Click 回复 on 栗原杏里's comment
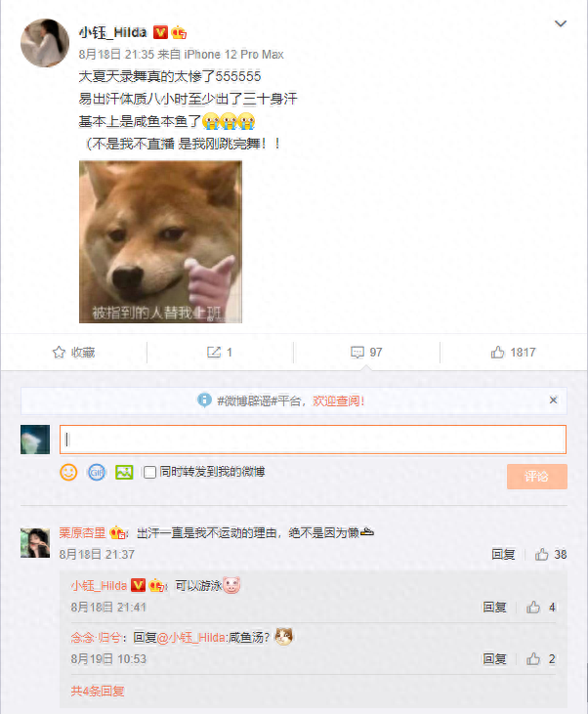 503,554
